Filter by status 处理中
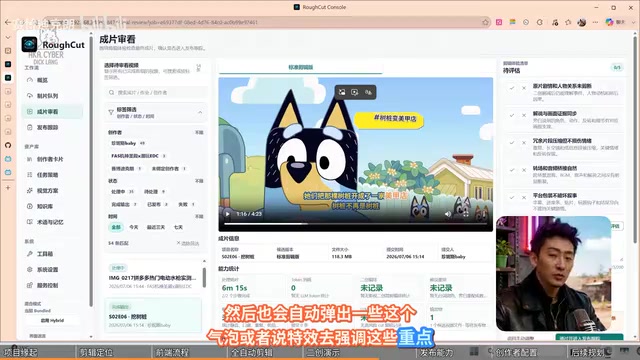The width and height of the screenshot is (640, 360). 123,191
